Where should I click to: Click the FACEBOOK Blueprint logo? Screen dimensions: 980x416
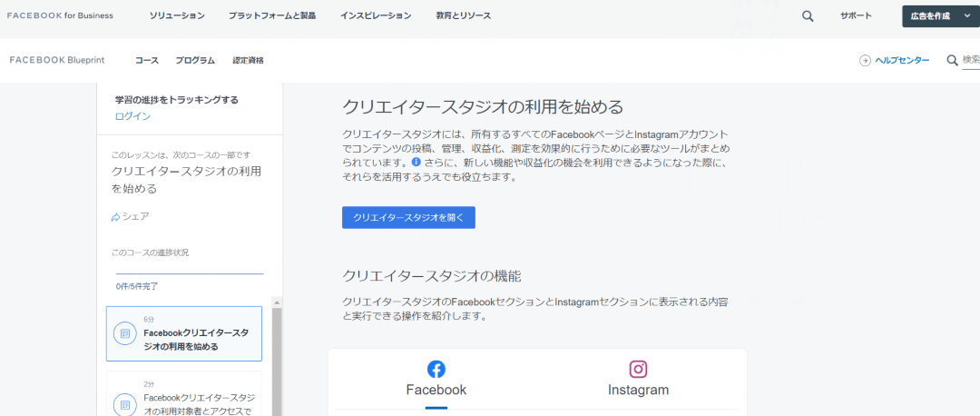pyautogui.click(x=57, y=60)
